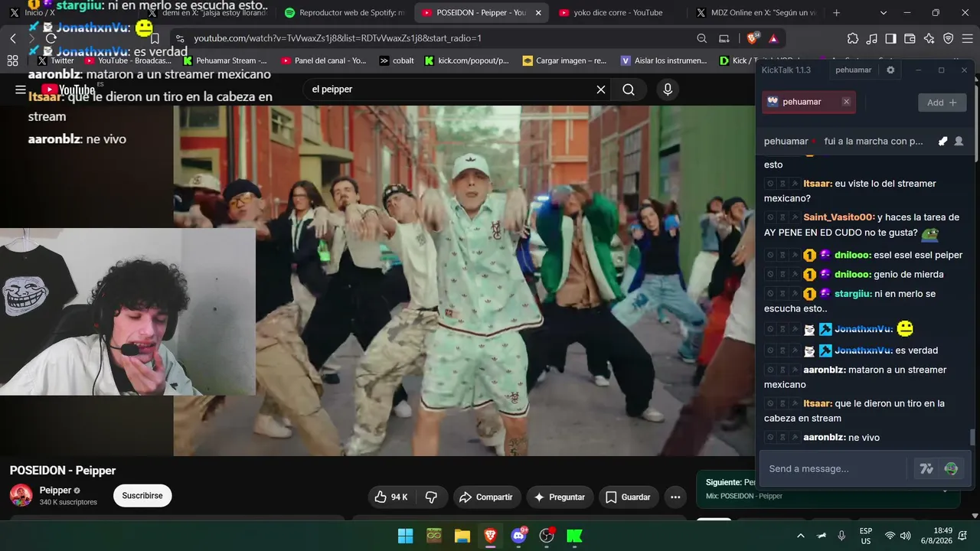Clear the YouTube search box
Viewport: 980px width, 551px height.
tap(601, 90)
